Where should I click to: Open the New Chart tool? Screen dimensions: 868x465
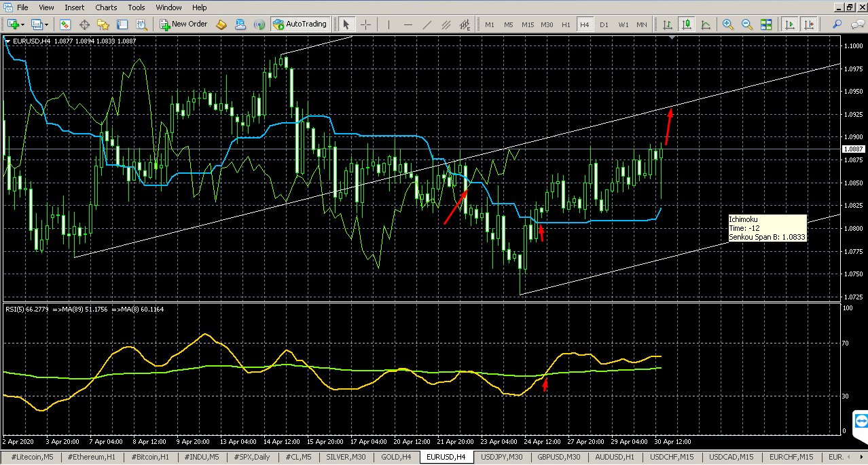pyautogui.click(x=13, y=24)
